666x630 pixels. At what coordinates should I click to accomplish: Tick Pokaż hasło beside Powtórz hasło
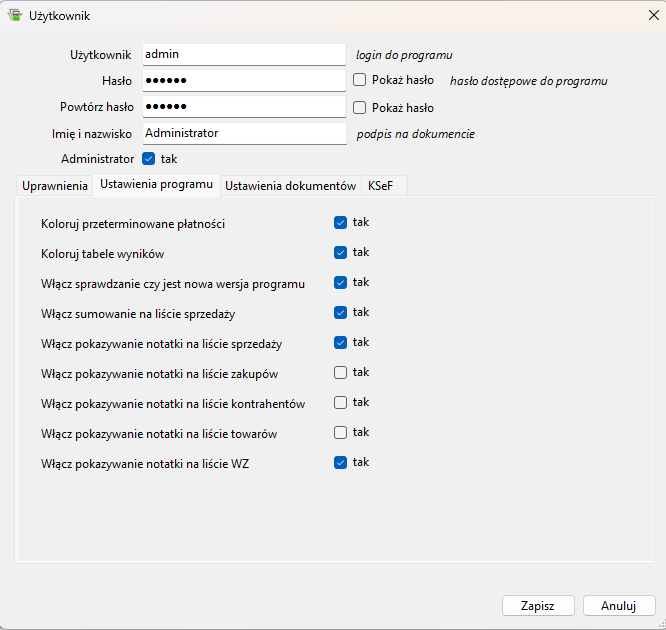click(360, 108)
